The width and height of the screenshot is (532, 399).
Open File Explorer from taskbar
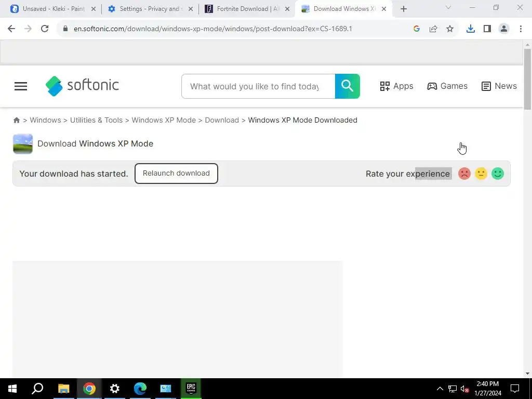(63, 389)
